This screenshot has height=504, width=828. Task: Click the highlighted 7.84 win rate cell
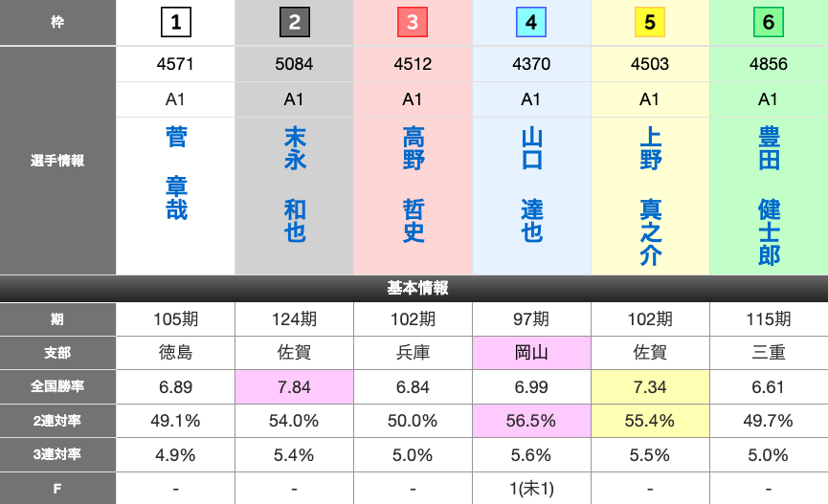(x=294, y=386)
